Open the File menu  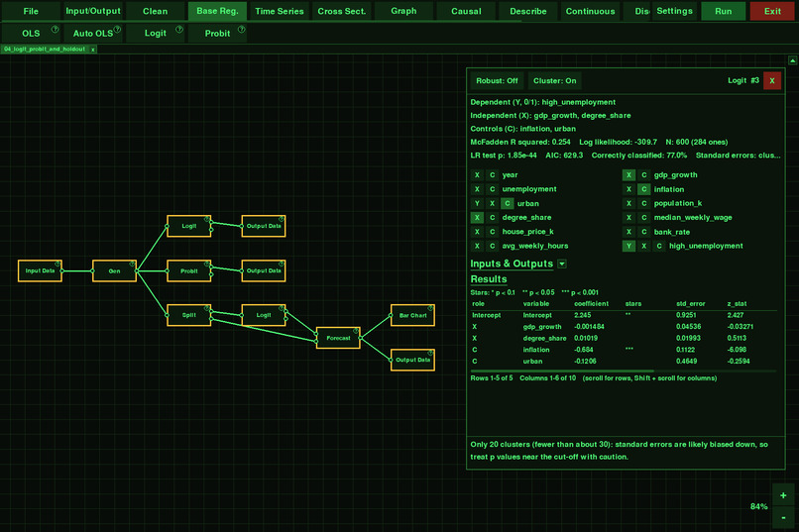31,11
